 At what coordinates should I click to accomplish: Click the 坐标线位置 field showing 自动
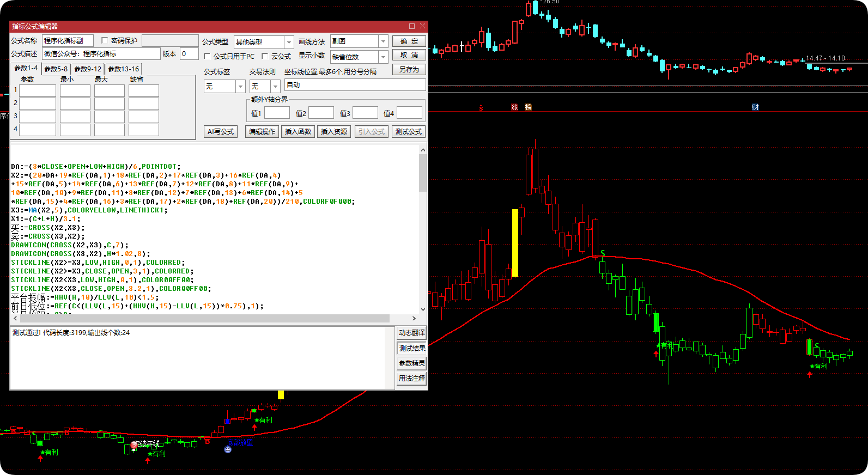[355, 85]
